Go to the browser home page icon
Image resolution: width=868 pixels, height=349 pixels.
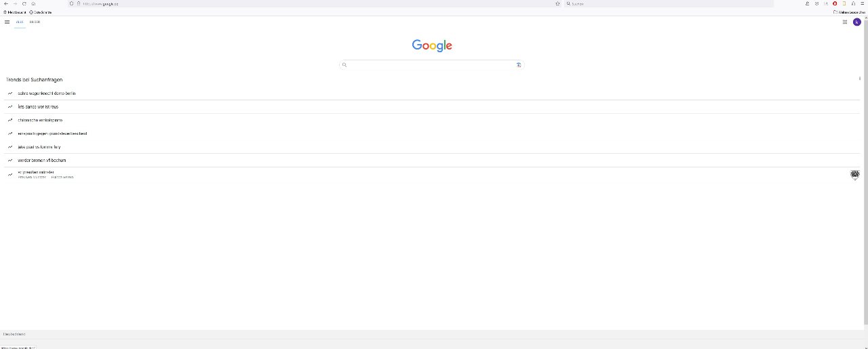[x=33, y=3]
